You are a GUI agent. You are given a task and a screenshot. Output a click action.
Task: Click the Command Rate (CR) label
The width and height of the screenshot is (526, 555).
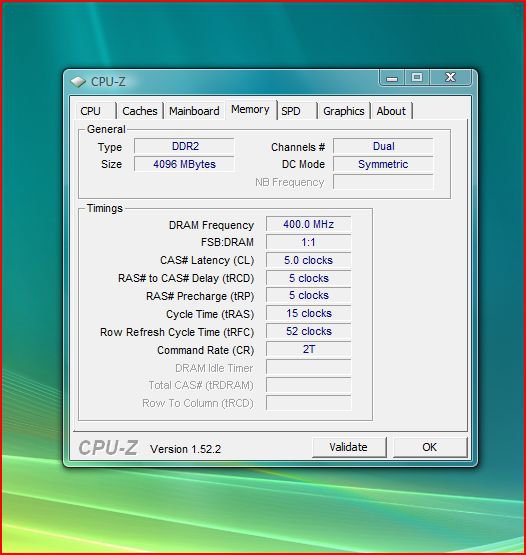[206, 350]
